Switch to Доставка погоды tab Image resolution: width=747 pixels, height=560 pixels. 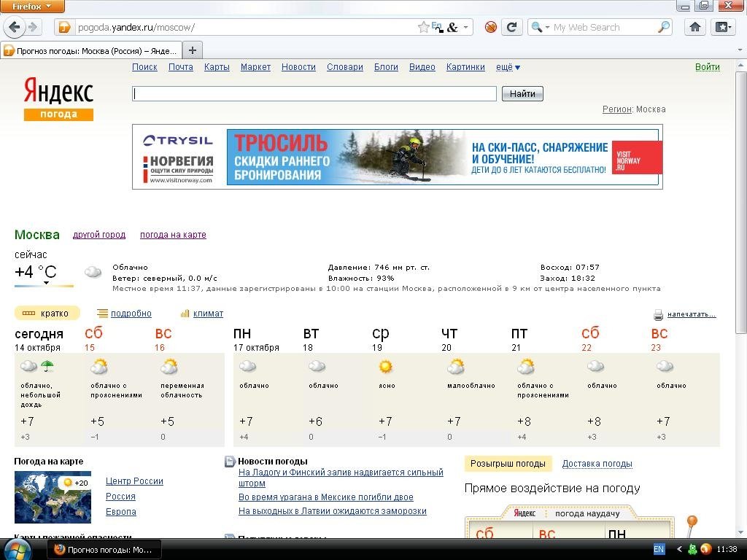tap(597, 464)
